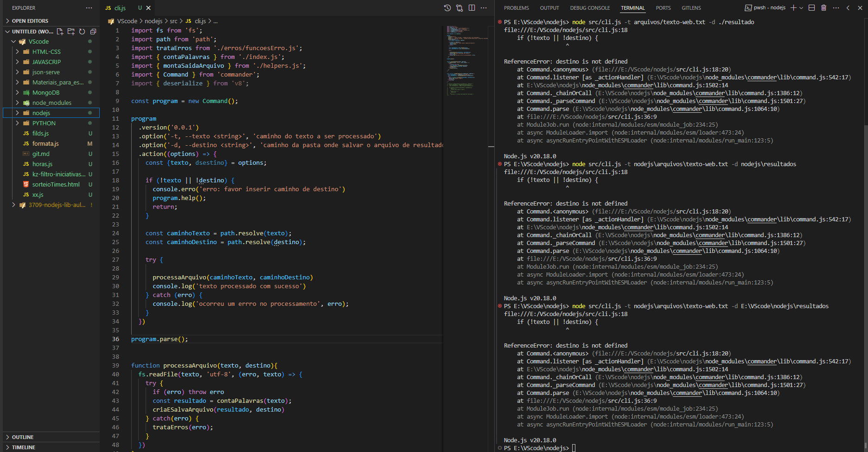Click the terminal prompt input at bottom
The height and width of the screenshot is (452, 868).
pyautogui.click(x=574, y=448)
